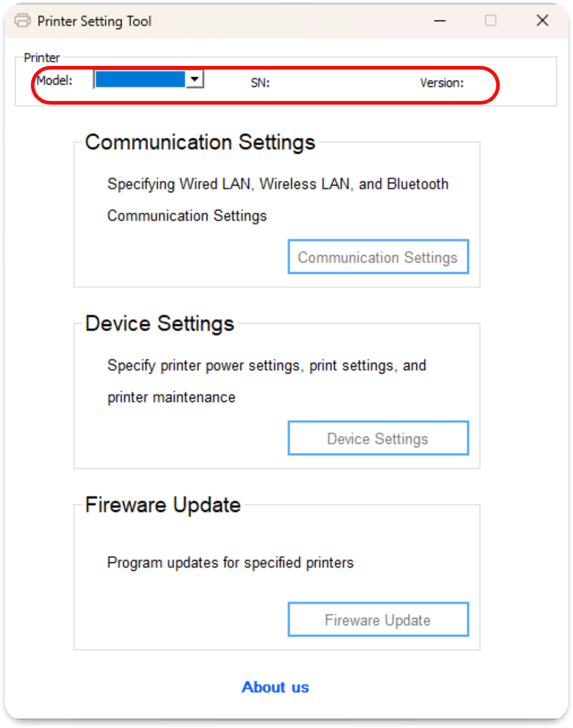The width and height of the screenshot is (573, 728).
Task: Open Device Settings button
Action: point(378,438)
